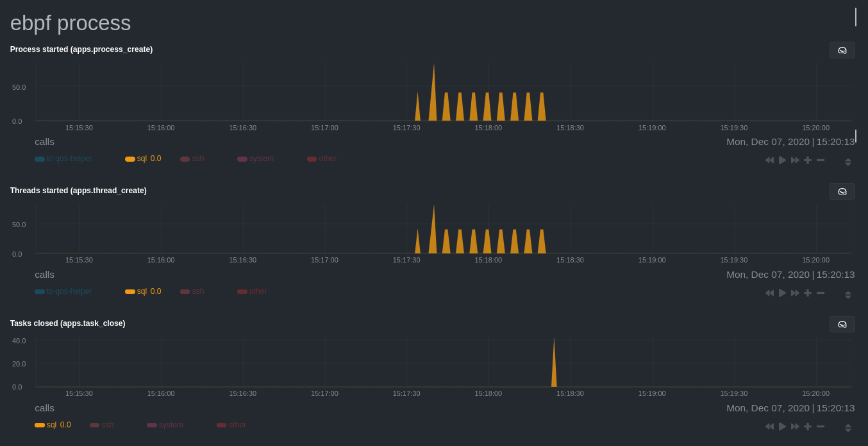Screen dimensions: 868x446
Task: Rewind the Tasks closed chart
Action: (769, 426)
